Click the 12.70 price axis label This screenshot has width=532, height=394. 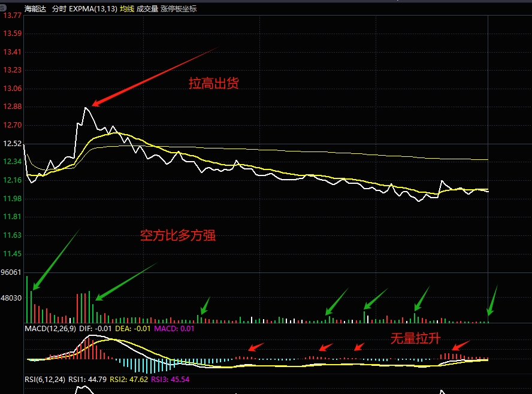(x=12, y=125)
